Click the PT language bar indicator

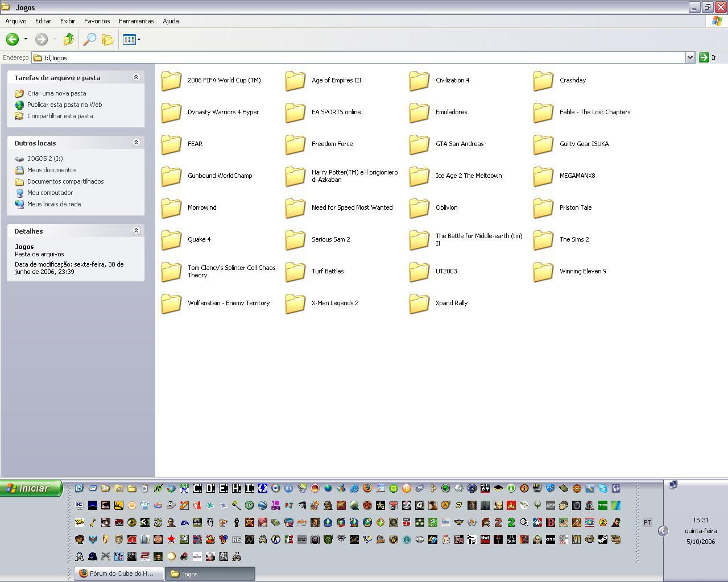click(x=647, y=522)
